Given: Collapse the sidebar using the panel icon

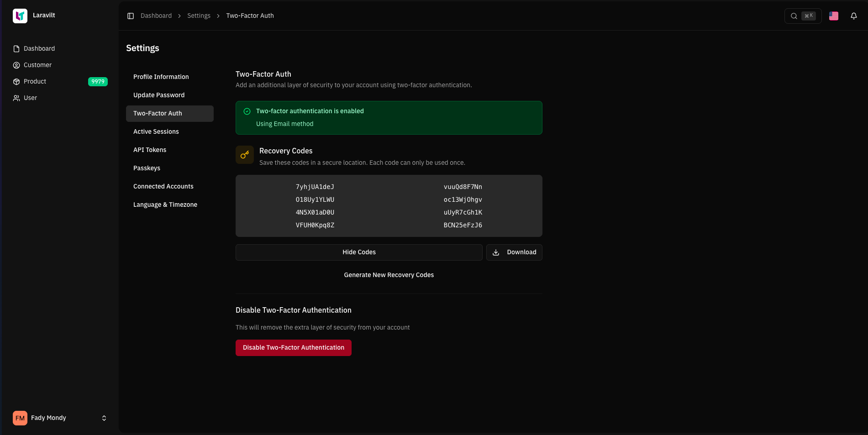Looking at the screenshot, I should coord(131,16).
